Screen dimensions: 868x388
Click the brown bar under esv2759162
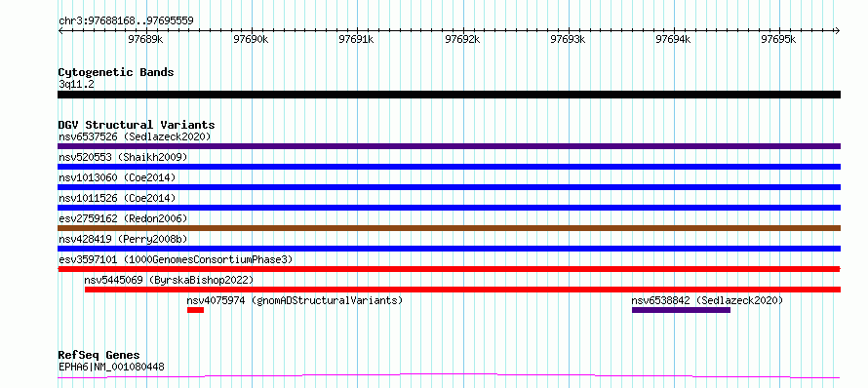pos(449,228)
